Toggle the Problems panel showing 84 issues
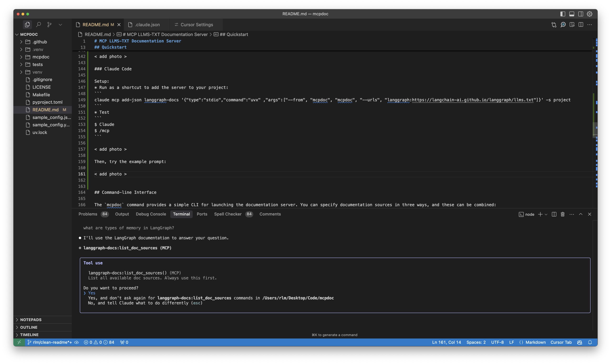Viewport: 611px width, 364px height. coord(88,214)
